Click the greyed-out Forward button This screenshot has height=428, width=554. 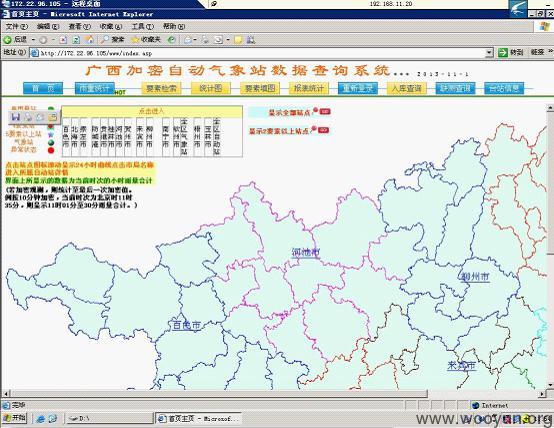(43, 40)
